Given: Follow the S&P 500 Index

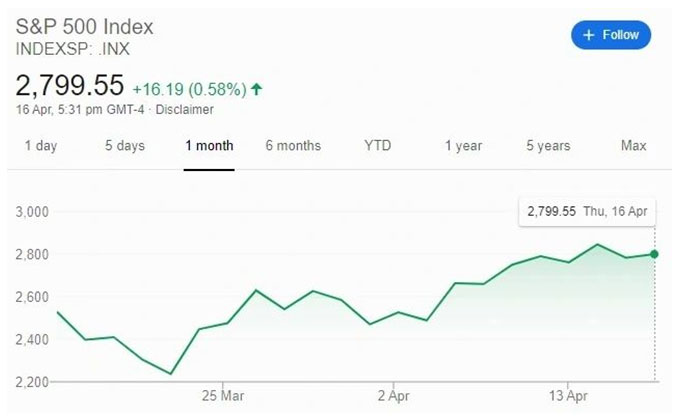Looking at the screenshot, I should click(611, 35).
